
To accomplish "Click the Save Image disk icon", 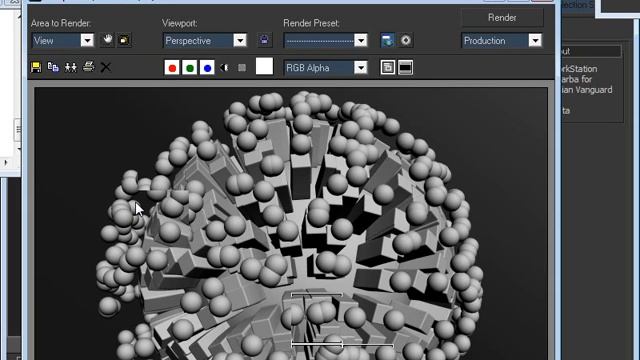I will [x=36, y=67].
